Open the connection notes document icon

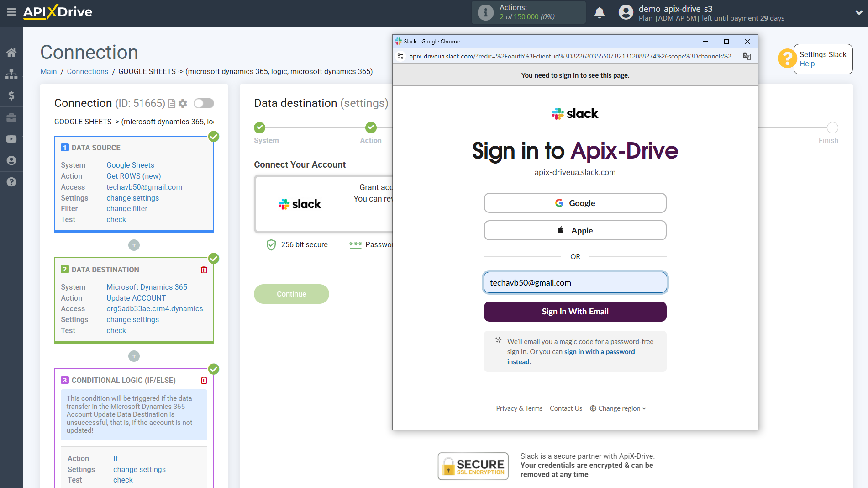(172, 104)
